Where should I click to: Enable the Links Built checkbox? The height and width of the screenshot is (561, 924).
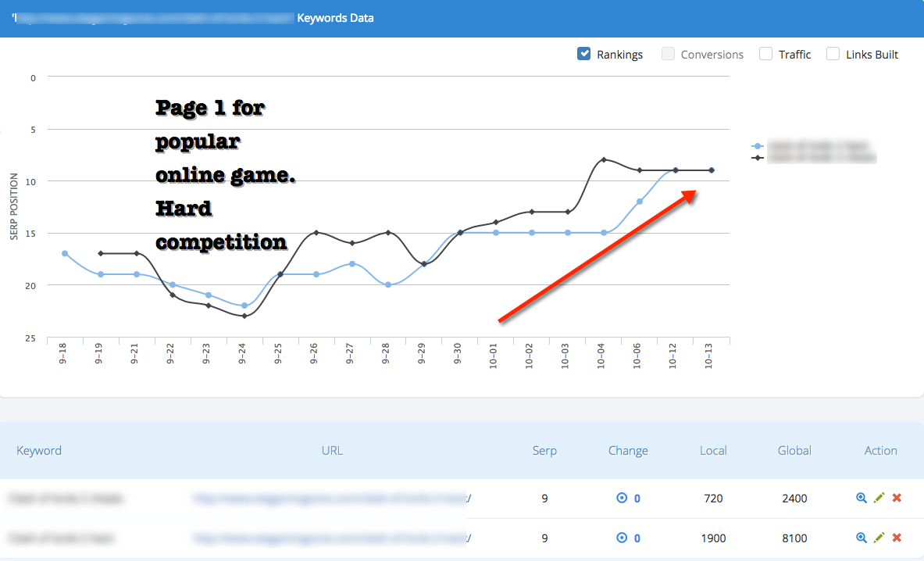833,53
